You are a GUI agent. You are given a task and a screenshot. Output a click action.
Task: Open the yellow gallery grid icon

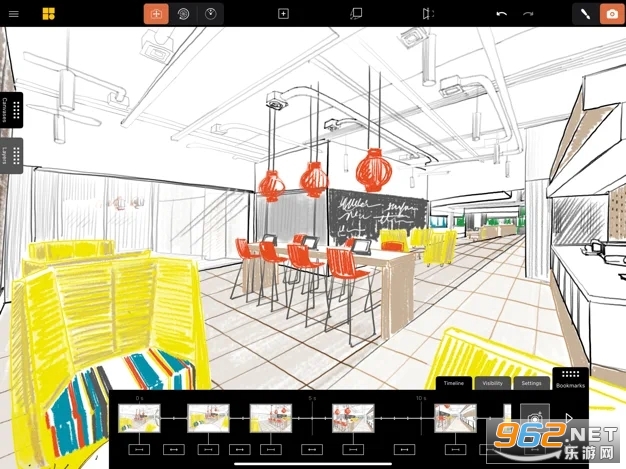click(x=48, y=14)
